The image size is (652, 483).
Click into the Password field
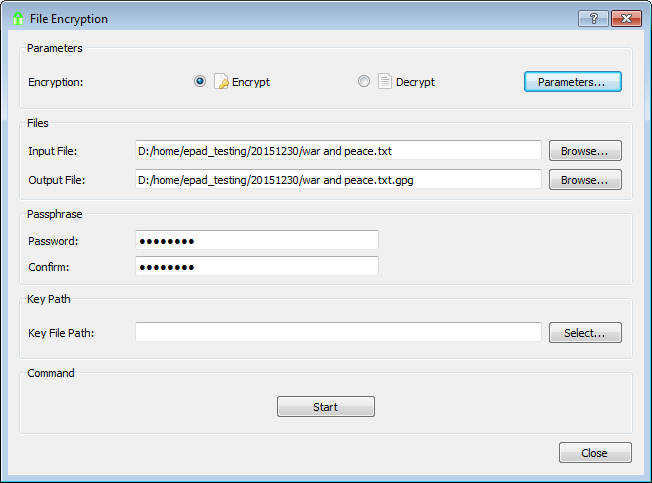click(257, 240)
